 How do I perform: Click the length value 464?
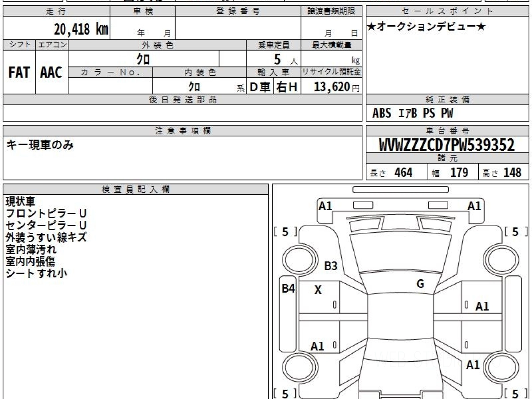click(x=403, y=172)
